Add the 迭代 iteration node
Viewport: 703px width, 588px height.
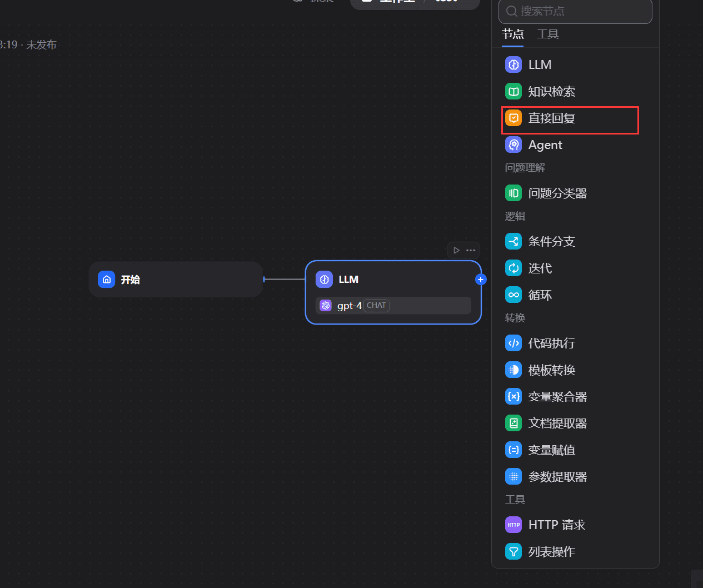click(x=540, y=268)
